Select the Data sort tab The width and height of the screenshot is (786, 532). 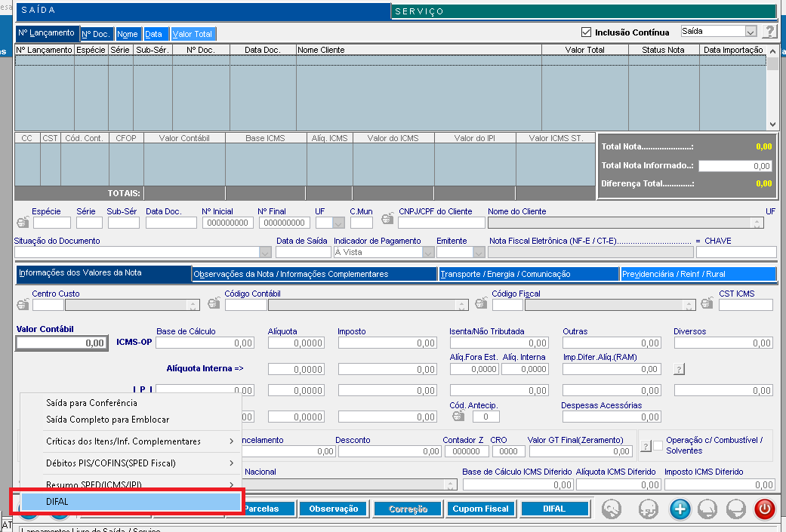click(154, 34)
